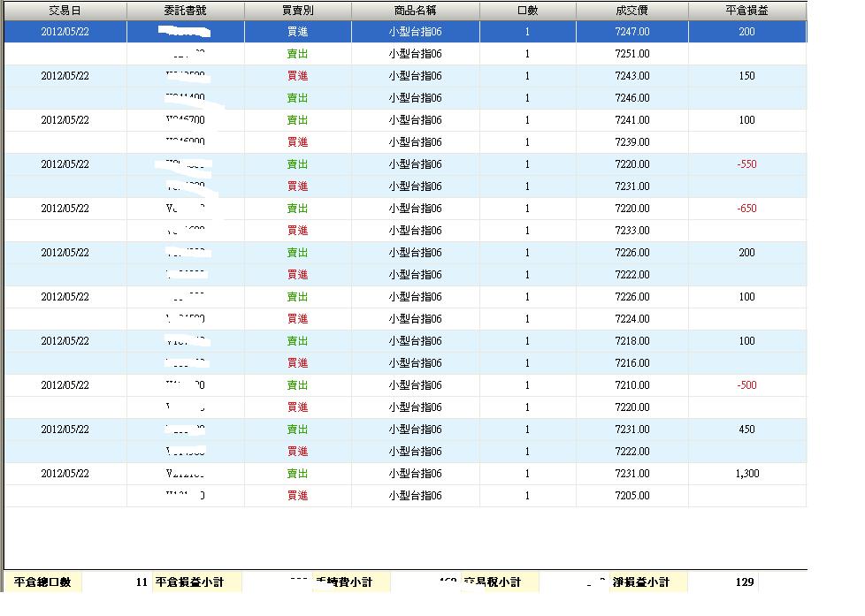The image size is (865, 616).
Task: Click the price cell 7210.00
Action: [x=632, y=385]
